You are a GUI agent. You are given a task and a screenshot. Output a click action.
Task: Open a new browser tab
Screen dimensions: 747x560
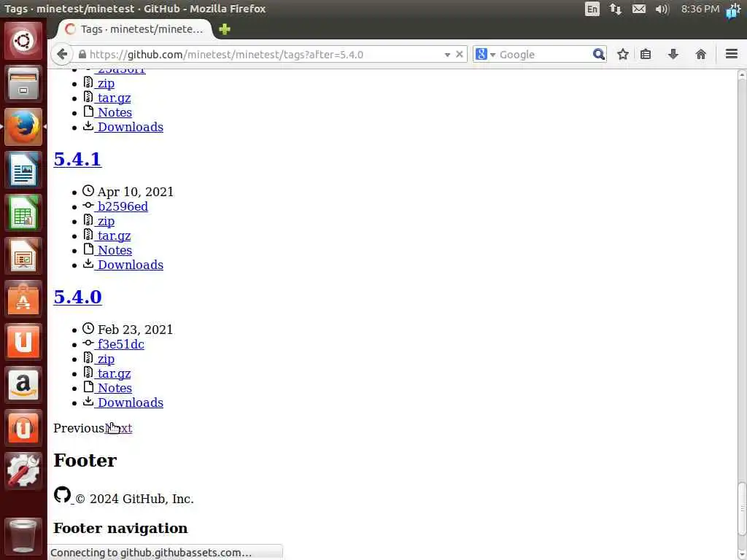pyautogui.click(x=225, y=29)
